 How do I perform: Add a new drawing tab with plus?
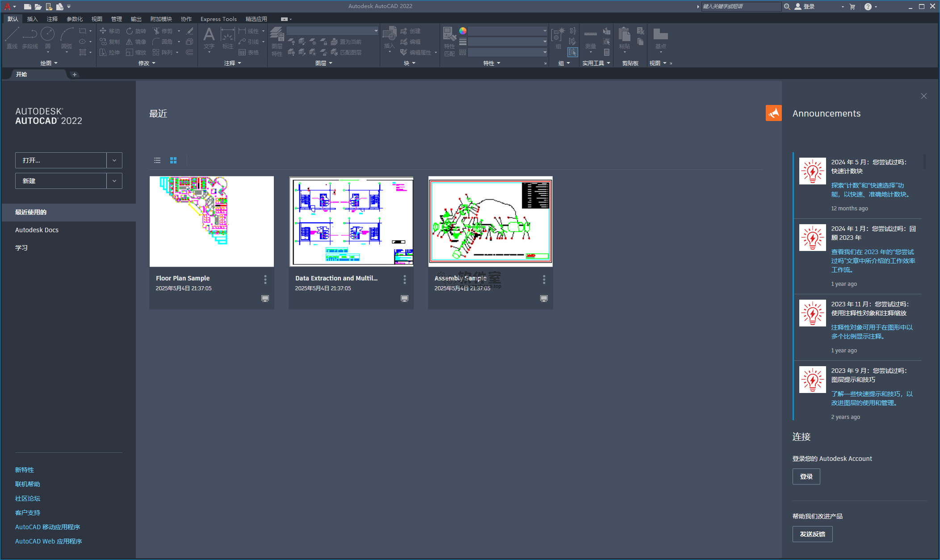click(x=75, y=75)
